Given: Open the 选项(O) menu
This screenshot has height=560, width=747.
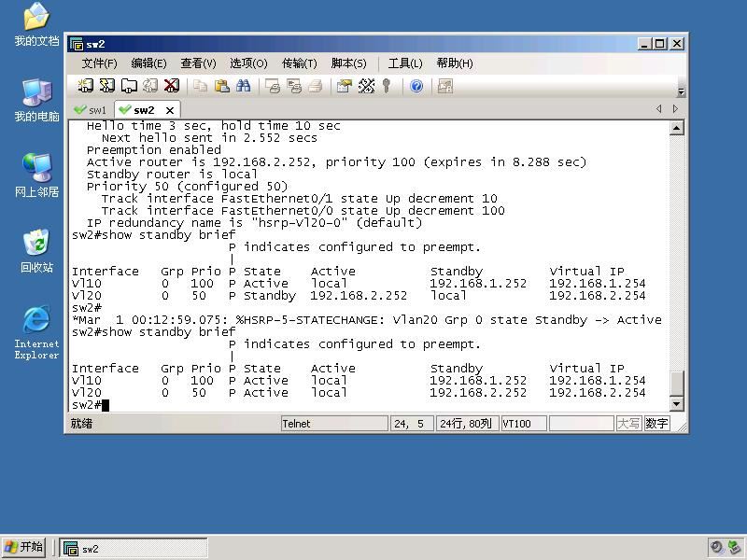Looking at the screenshot, I should click(x=248, y=63).
